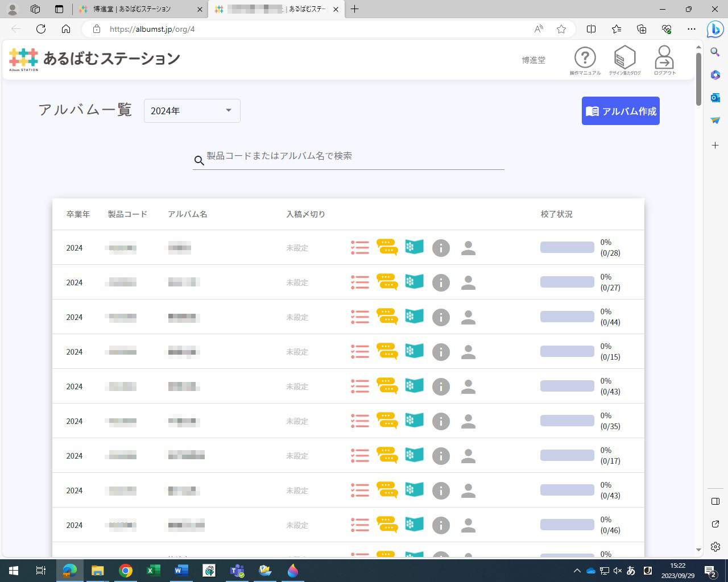Open the デザイン集カタログ icon

[625, 57]
